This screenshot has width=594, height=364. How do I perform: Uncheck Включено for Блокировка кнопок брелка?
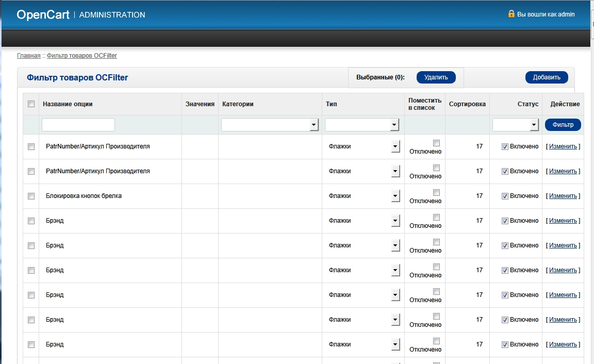coord(505,196)
